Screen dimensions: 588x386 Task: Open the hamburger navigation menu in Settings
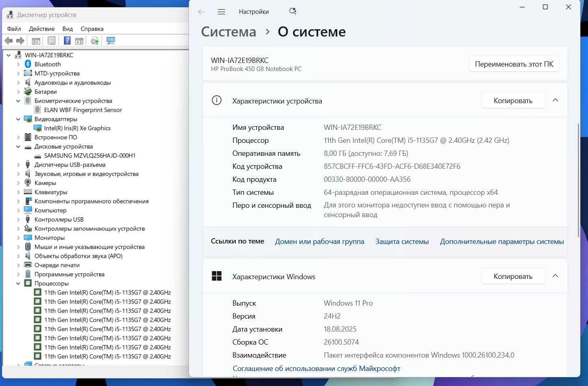tap(221, 12)
